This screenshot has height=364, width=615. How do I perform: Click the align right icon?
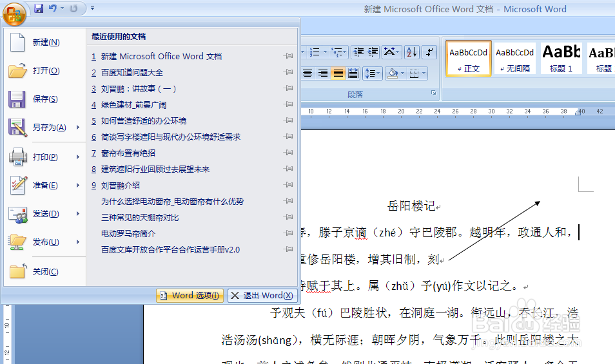pos(322,73)
